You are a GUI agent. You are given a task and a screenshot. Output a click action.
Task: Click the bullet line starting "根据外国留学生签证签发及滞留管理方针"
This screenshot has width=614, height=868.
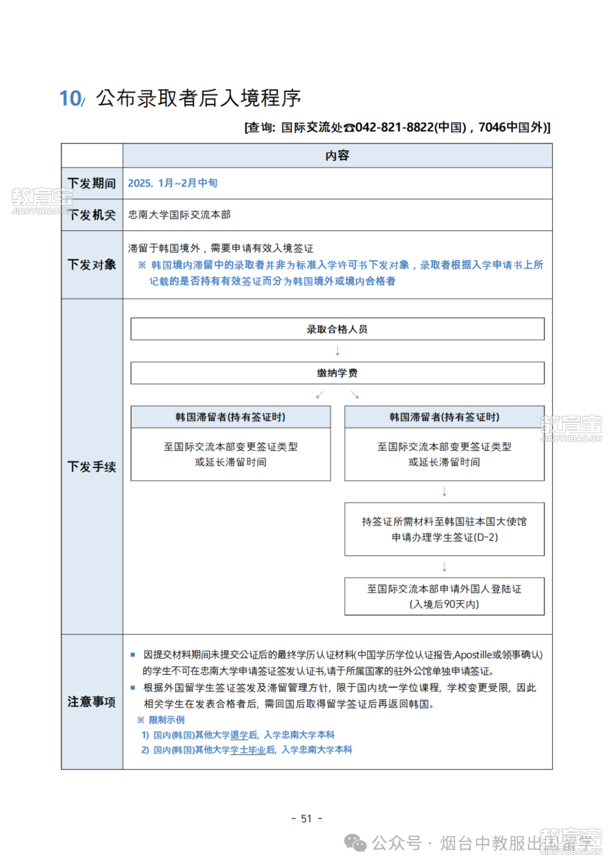pos(339,688)
